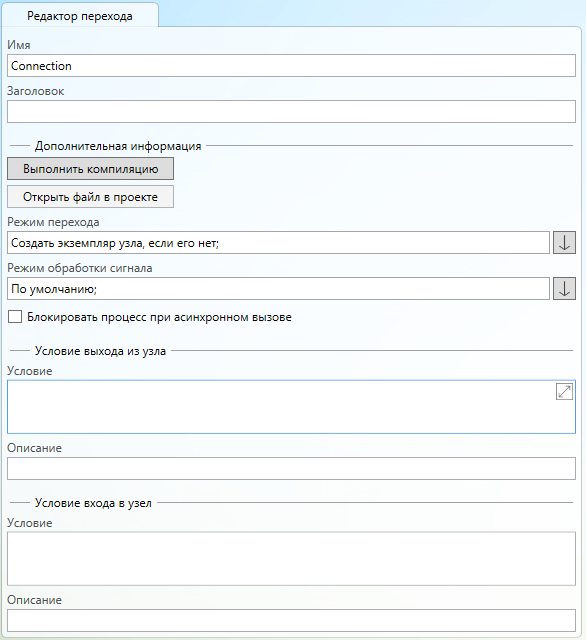Focus the Имя field containing Connection
This screenshot has width=586, height=640.
(291, 66)
